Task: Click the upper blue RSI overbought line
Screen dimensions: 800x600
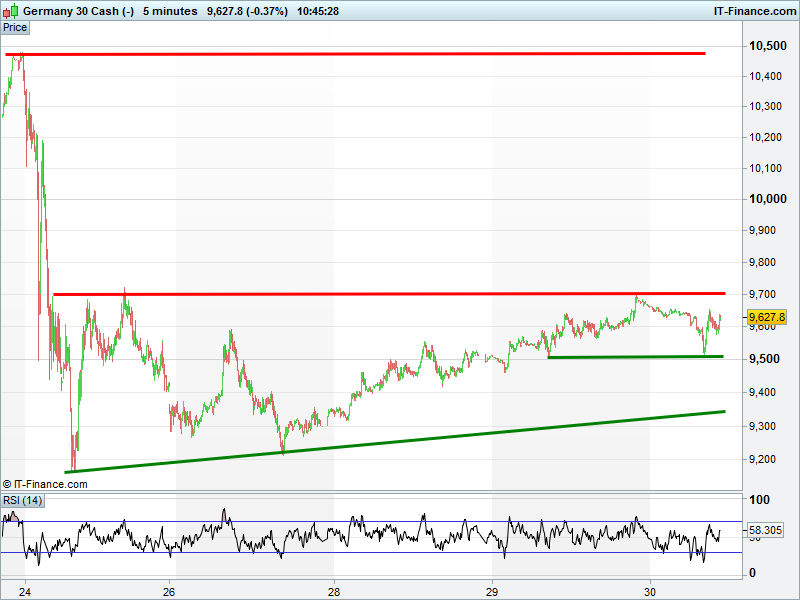Action: 371,521
